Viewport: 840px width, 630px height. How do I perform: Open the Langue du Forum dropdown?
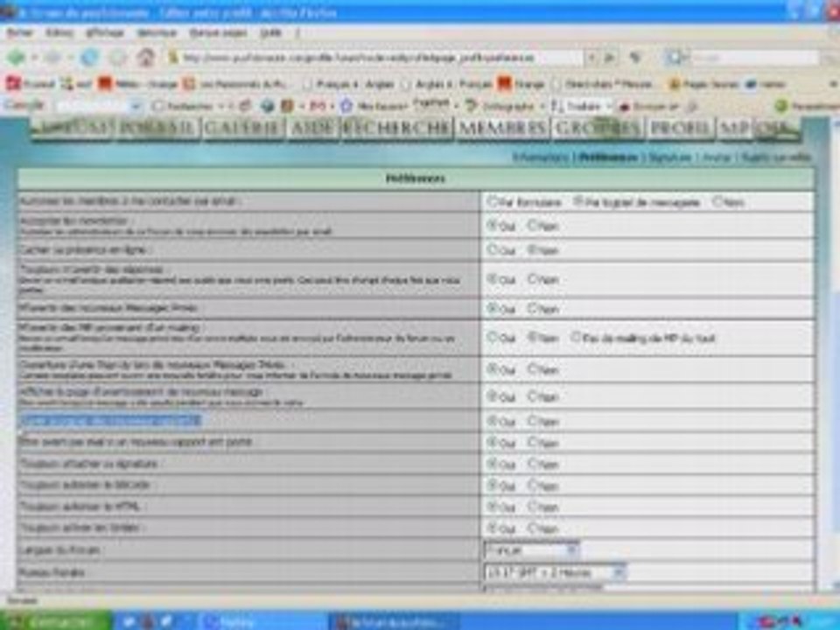[531, 550]
